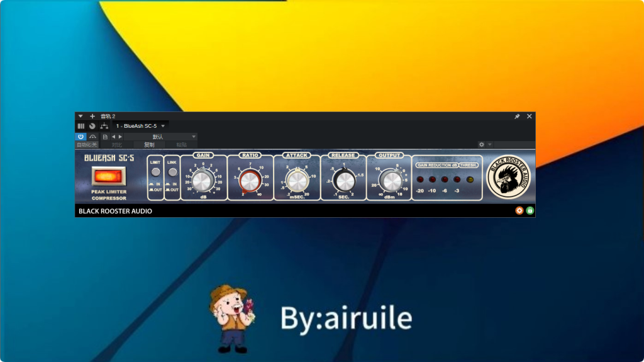Image resolution: width=644 pixels, height=362 pixels.
Task: Click the -20 gain reduction LED
Action: pyautogui.click(x=420, y=179)
